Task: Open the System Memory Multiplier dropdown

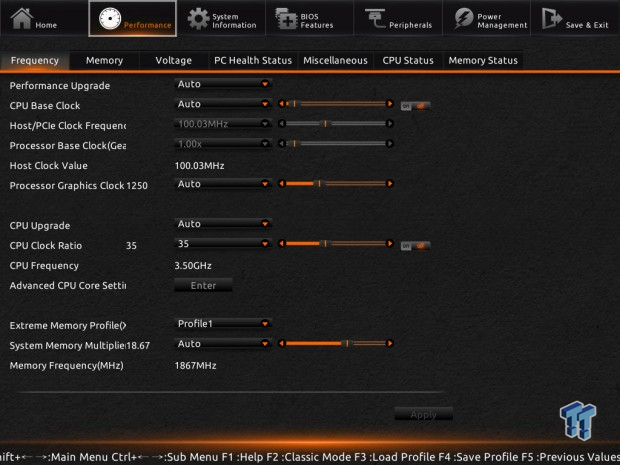Action: 223,344
